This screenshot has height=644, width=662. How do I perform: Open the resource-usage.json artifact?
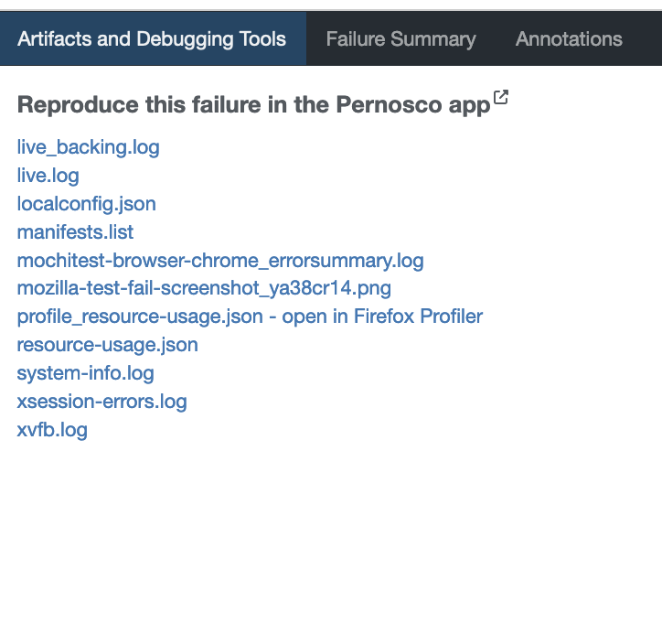click(107, 345)
